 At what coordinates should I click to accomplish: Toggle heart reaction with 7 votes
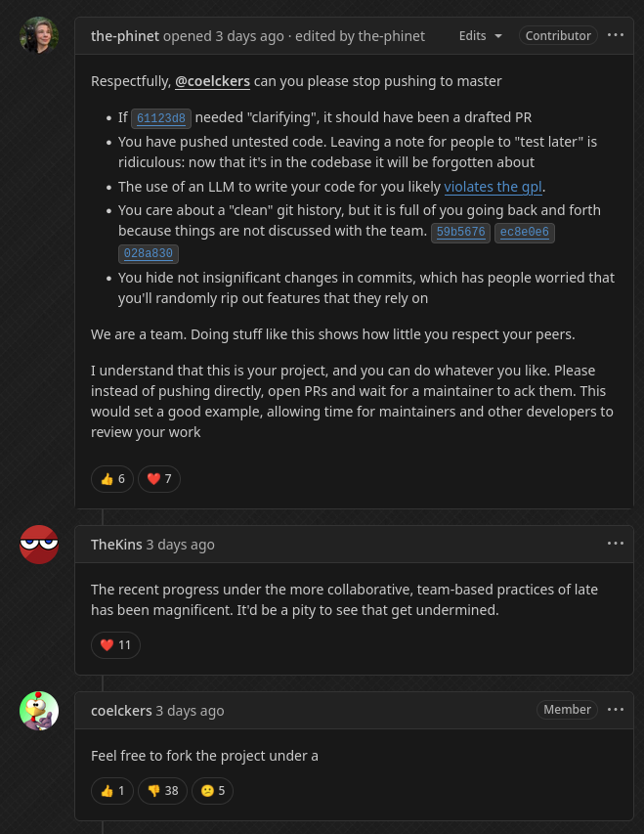(x=159, y=479)
